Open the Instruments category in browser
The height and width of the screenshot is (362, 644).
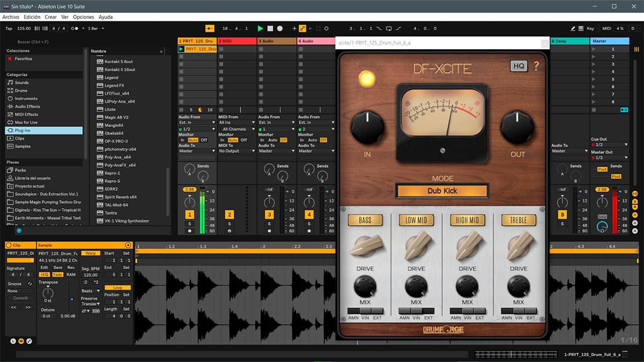pyautogui.click(x=26, y=99)
